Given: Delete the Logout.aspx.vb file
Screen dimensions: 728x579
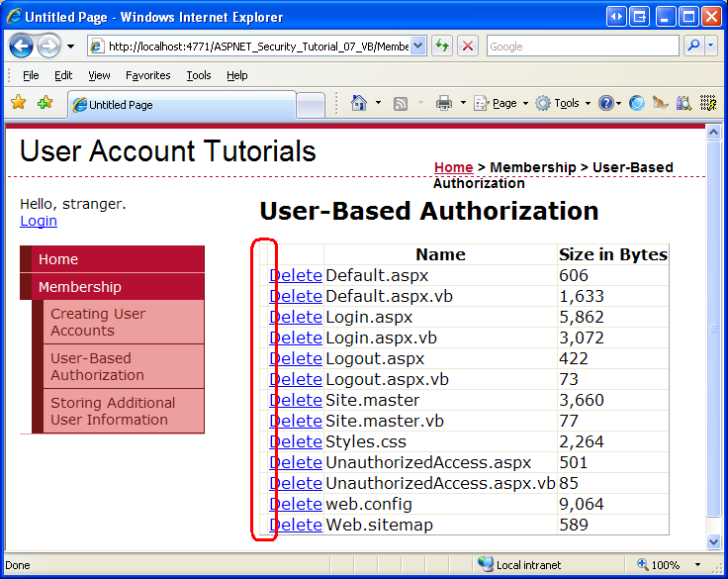Looking at the screenshot, I should pyautogui.click(x=296, y=379).
